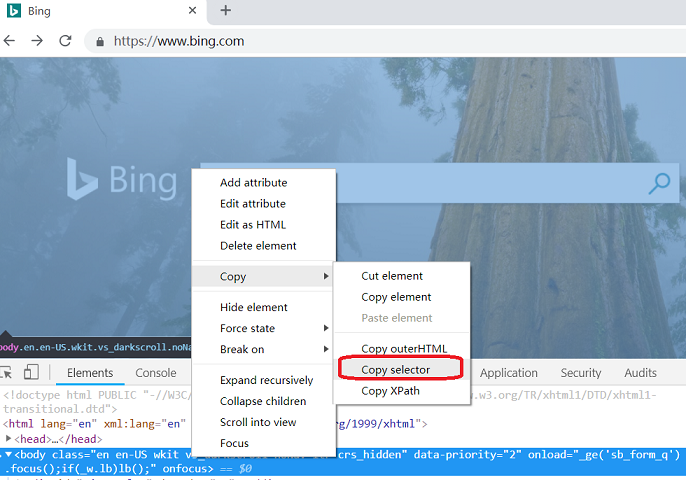Open a new tab with plus button
The height and width of the screenshot is (480, 686).
(x=226, y=11)
